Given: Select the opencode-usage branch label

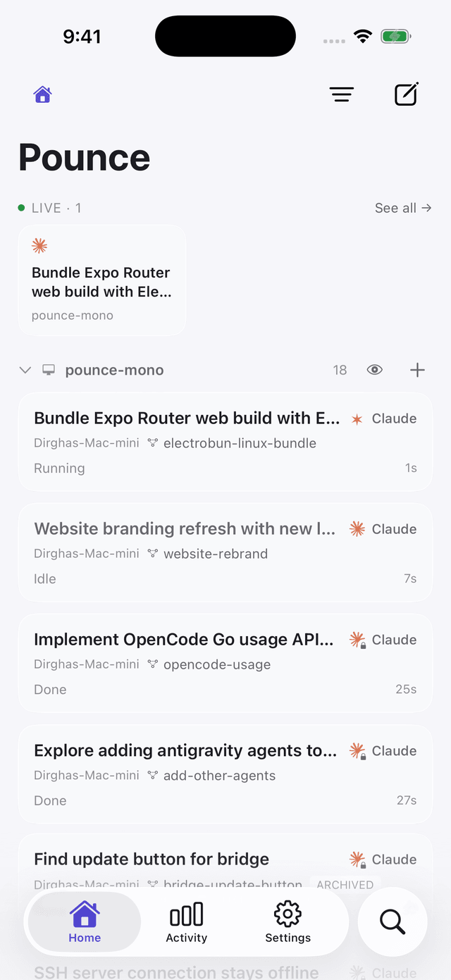Looking at the screenshot, I should 217,664.
